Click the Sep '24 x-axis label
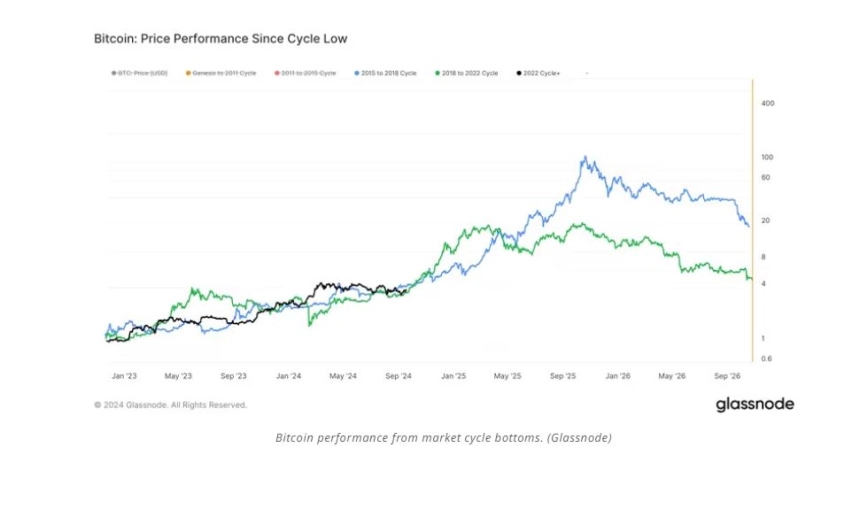The height and width of the screenshot is (509, 860). tap(398, 376)
